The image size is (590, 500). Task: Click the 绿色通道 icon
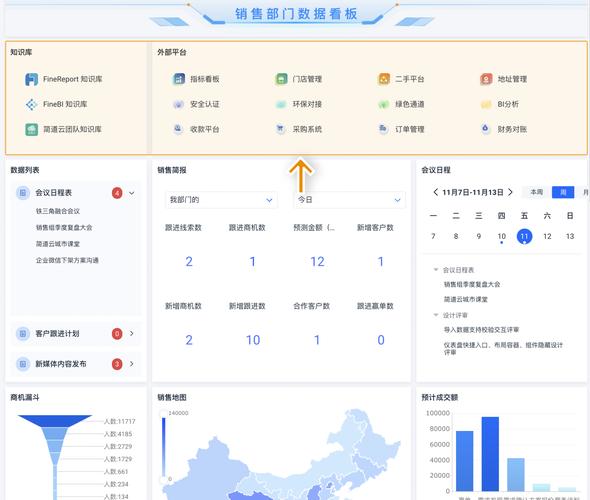[x=383, y=104]
